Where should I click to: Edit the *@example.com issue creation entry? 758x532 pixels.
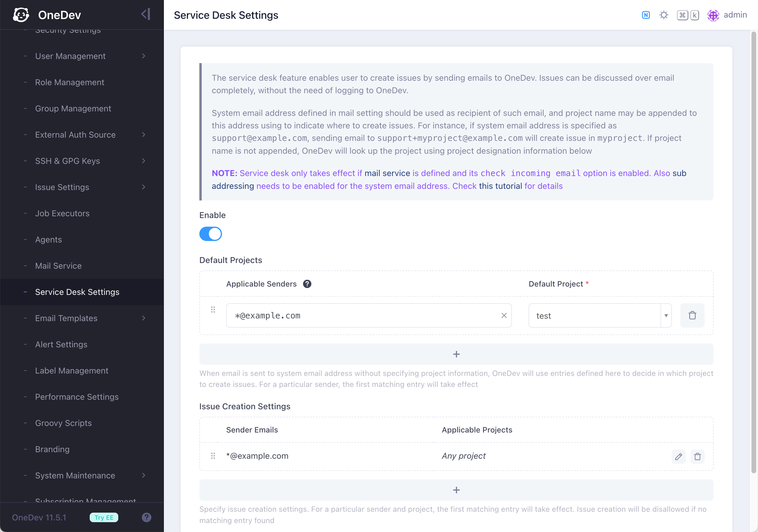(x=678, y=456)
